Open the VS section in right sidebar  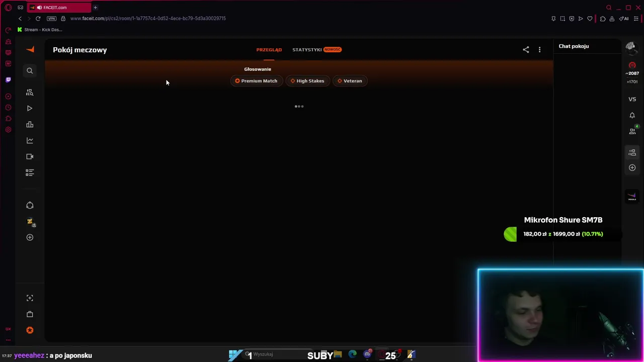click(632, 100)
